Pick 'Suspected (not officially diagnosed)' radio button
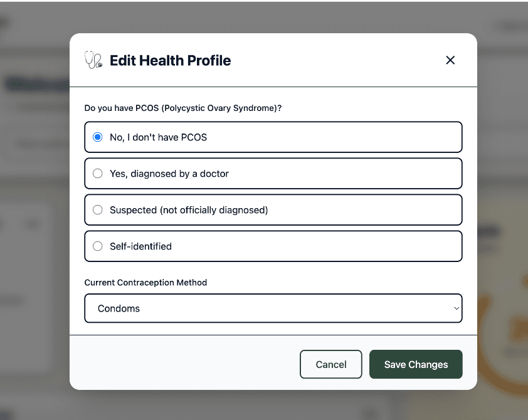The image size is (528, 420). coord(98,210)
